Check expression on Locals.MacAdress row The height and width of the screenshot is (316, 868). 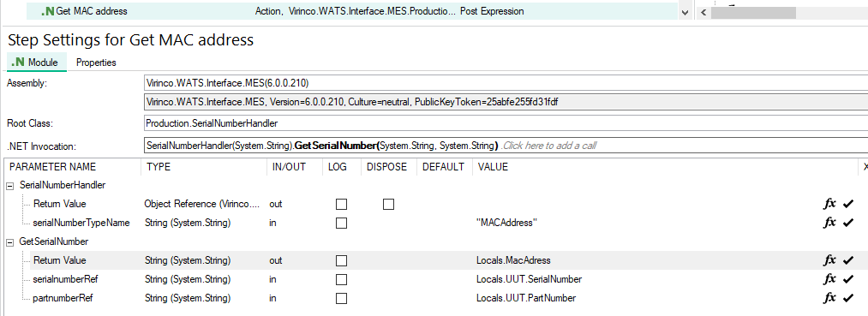pyautogui.click(x=848, y=260)
